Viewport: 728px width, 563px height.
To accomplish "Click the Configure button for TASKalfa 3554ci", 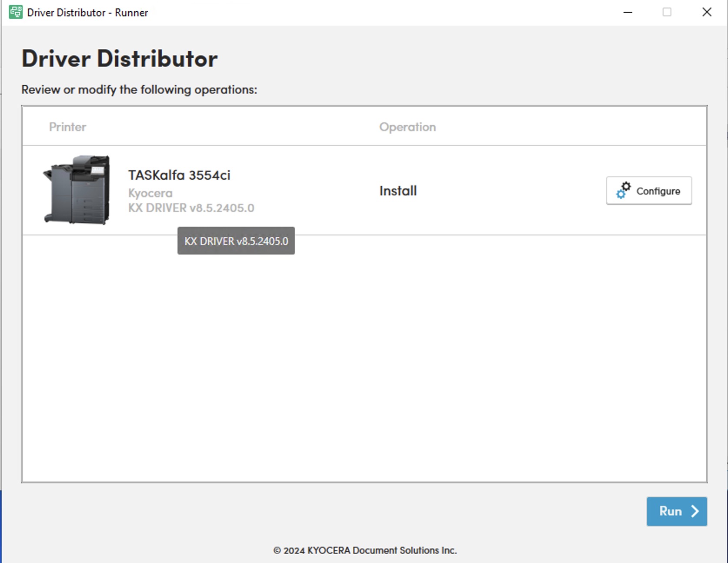I will pyautogui.click(x=649, y=191).
